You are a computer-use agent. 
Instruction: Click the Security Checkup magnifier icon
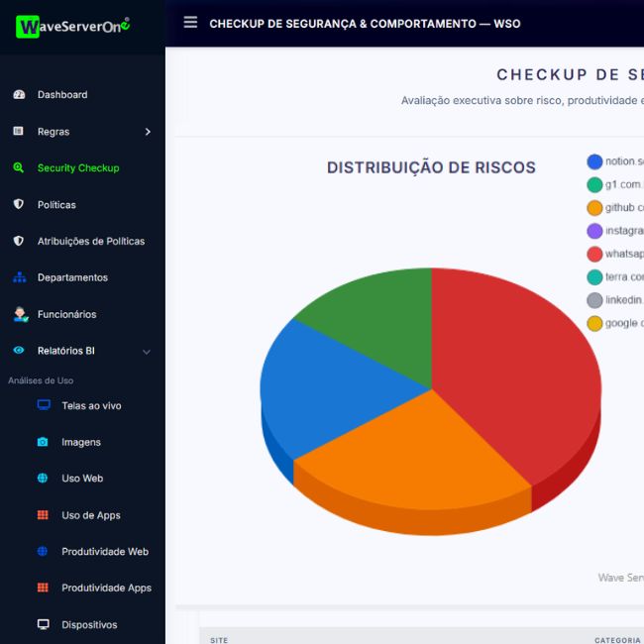(x=18, y=168)
